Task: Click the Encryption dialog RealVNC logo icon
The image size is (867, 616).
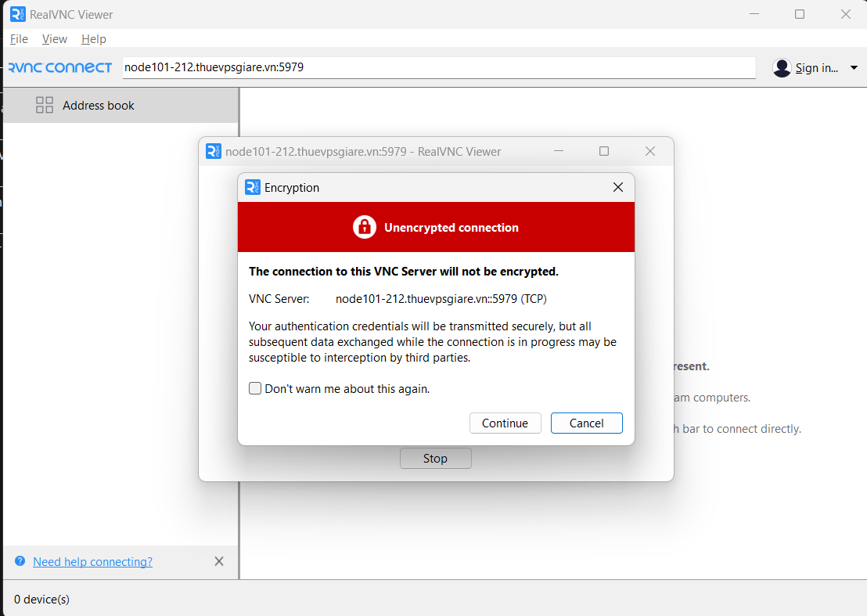Action: point(253,187)
